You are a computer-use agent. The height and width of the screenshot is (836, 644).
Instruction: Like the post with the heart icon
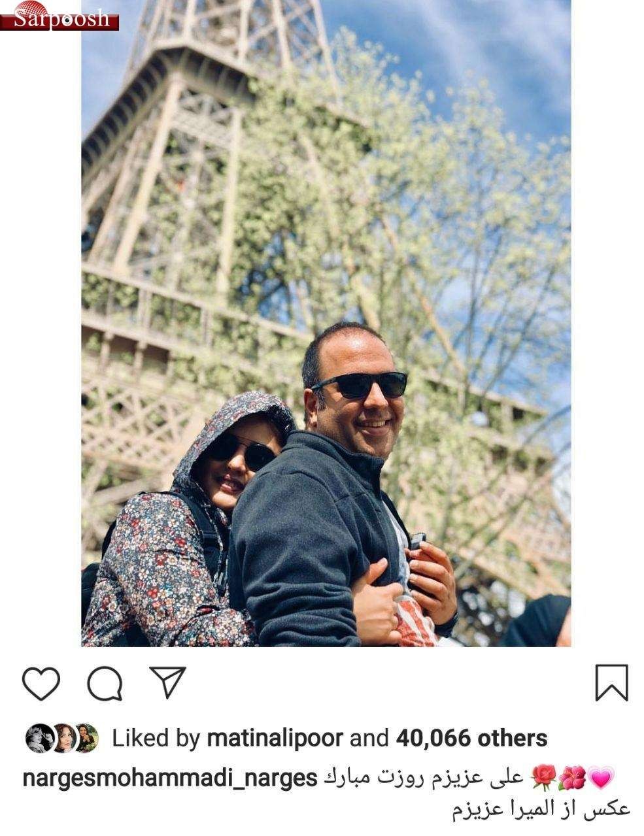tap(41, 684)
